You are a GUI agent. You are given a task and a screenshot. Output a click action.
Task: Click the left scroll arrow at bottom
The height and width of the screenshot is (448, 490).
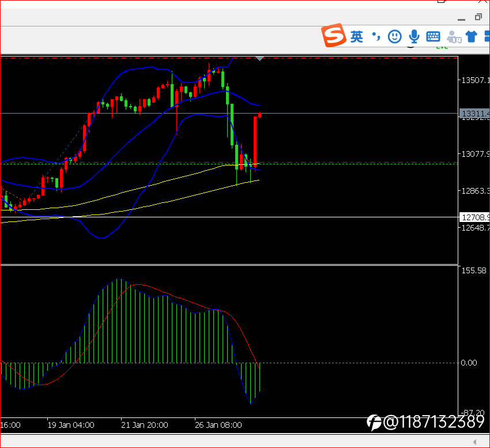(474, 442)
